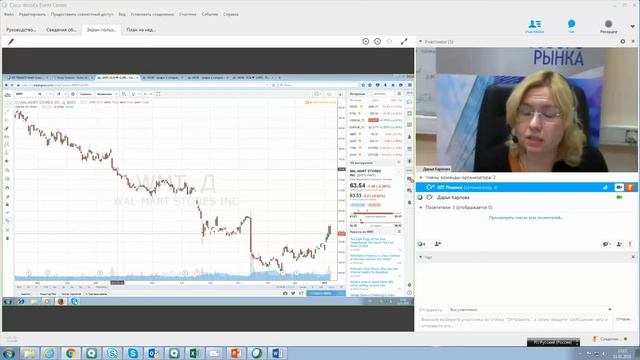The height and width of the screenshot is (360, 640).
Task: Toggle KIT Finance video camera
Action: click(619, 187)
